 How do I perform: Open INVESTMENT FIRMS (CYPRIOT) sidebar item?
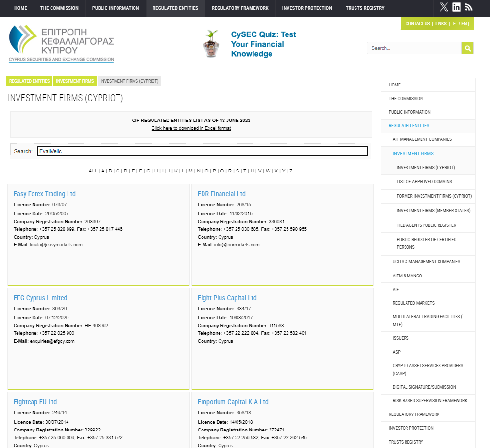[x=428, y=168]
